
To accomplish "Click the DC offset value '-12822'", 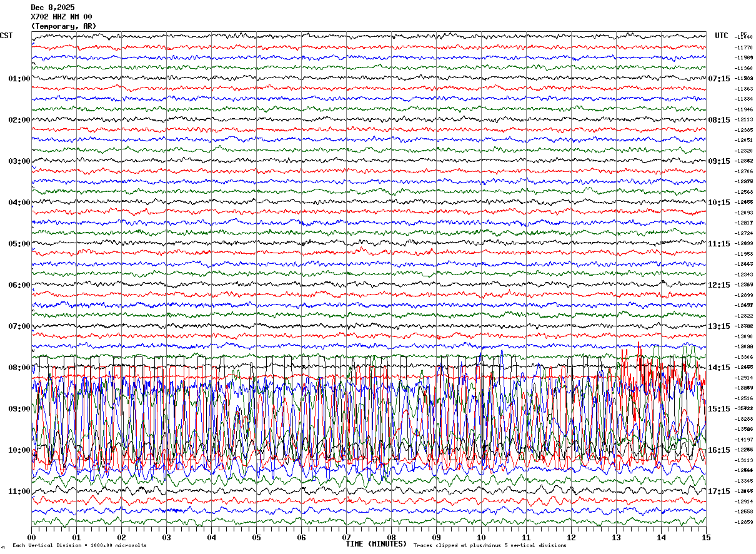I will 744,316.
